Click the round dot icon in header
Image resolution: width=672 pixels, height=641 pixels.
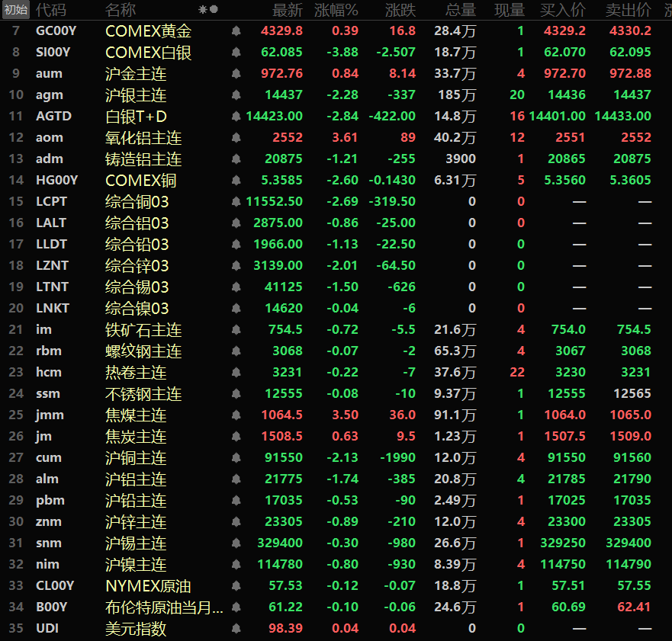214,10
